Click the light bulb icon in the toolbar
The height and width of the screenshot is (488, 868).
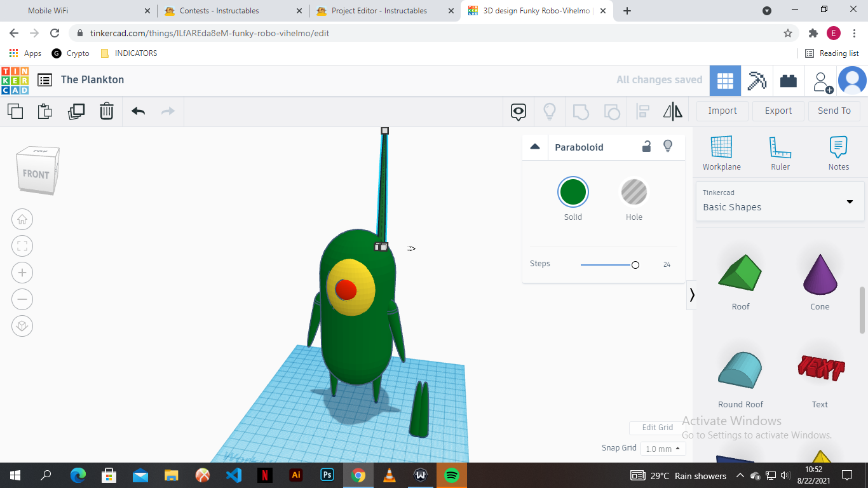[550, 112]
